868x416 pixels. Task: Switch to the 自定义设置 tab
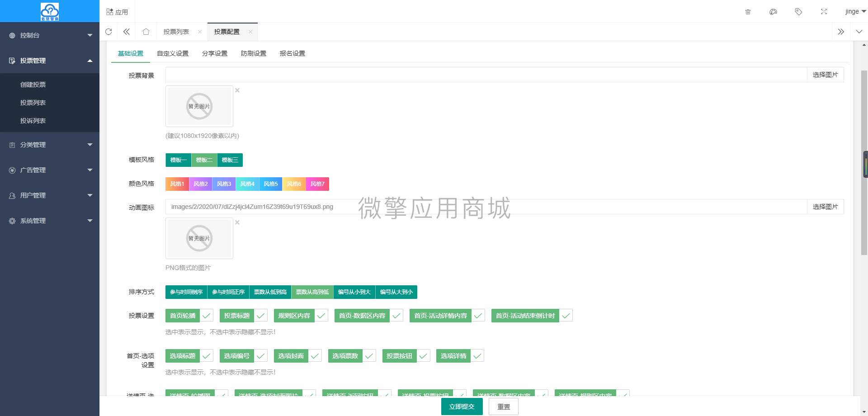[173, 53]
